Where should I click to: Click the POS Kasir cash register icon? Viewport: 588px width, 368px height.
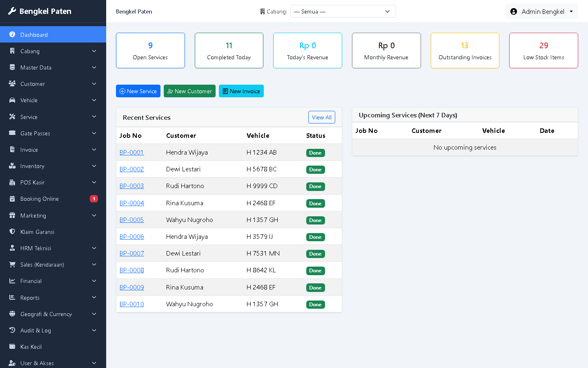pos(12,182)
